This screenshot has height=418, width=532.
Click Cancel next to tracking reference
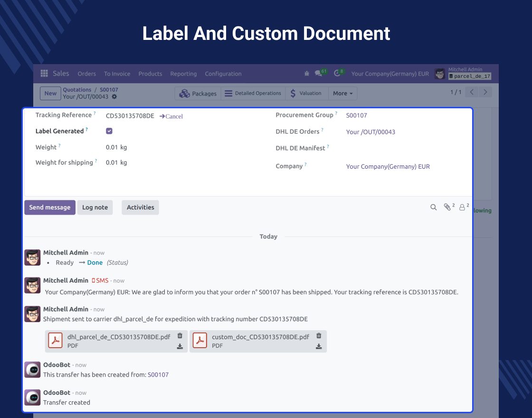click(171, 116)
